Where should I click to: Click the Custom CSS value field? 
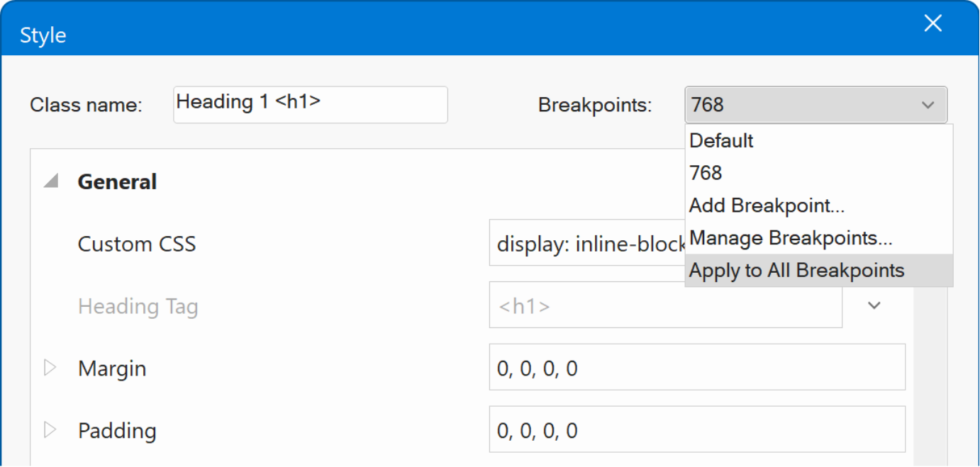coord(586,244)
